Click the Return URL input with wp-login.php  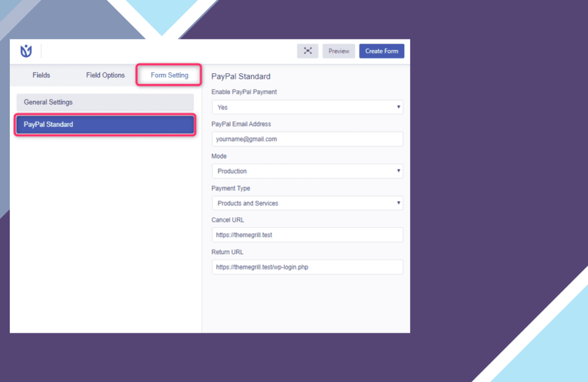[x=307, y=267]
